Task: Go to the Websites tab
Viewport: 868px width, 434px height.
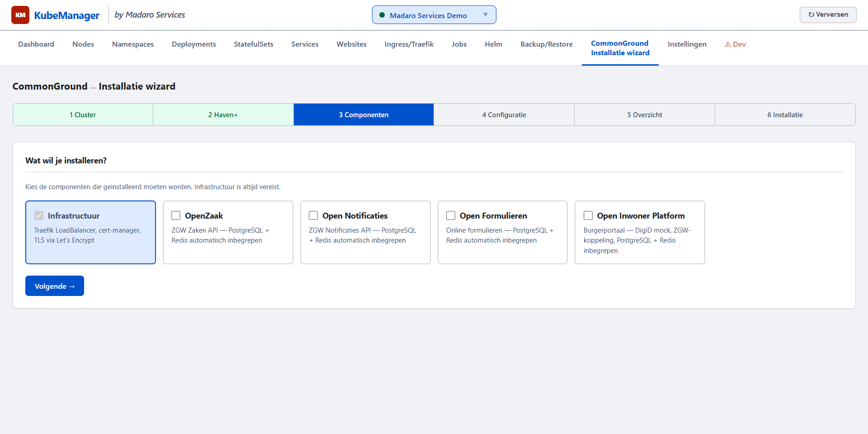Action: pos(351,44)
